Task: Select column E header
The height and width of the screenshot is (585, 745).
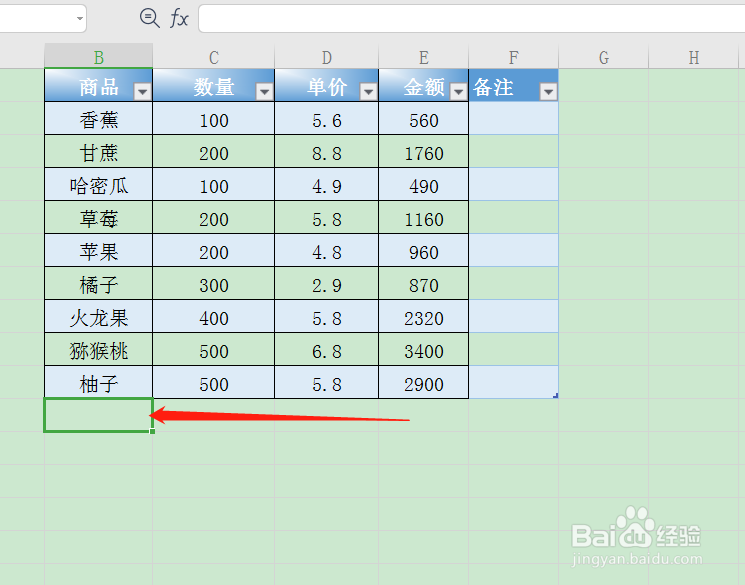Action: tap(423, 57)
